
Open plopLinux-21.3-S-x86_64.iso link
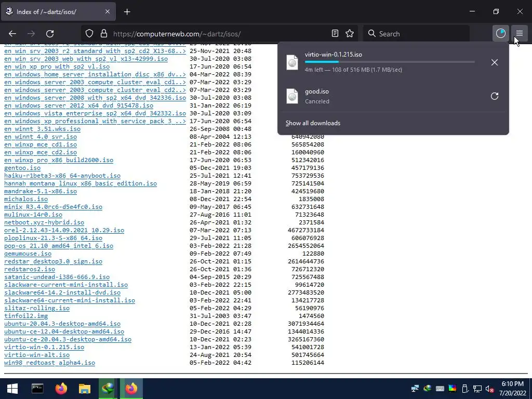pyautogui.click(x=53, y=238)
